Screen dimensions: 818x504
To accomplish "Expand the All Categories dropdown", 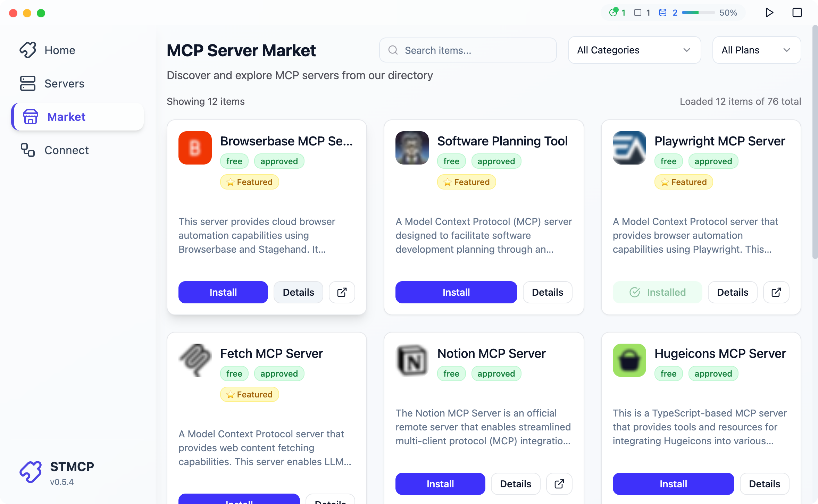I will coord(634,50).
